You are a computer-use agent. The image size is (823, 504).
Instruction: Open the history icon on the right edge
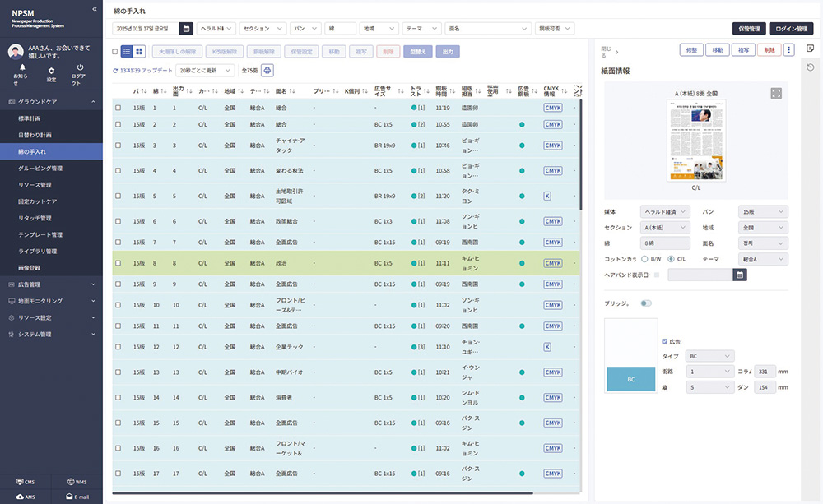click(x=811, y=67)
